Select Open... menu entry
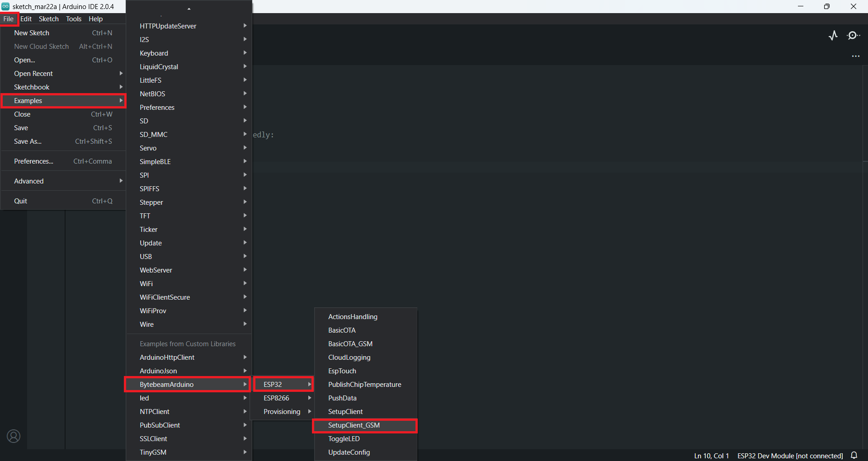 pyautogui.click(x=63, y=60)
